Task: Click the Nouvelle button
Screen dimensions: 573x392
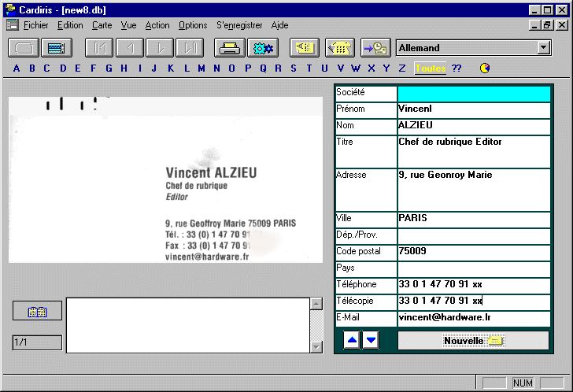Action: point(473,341)
